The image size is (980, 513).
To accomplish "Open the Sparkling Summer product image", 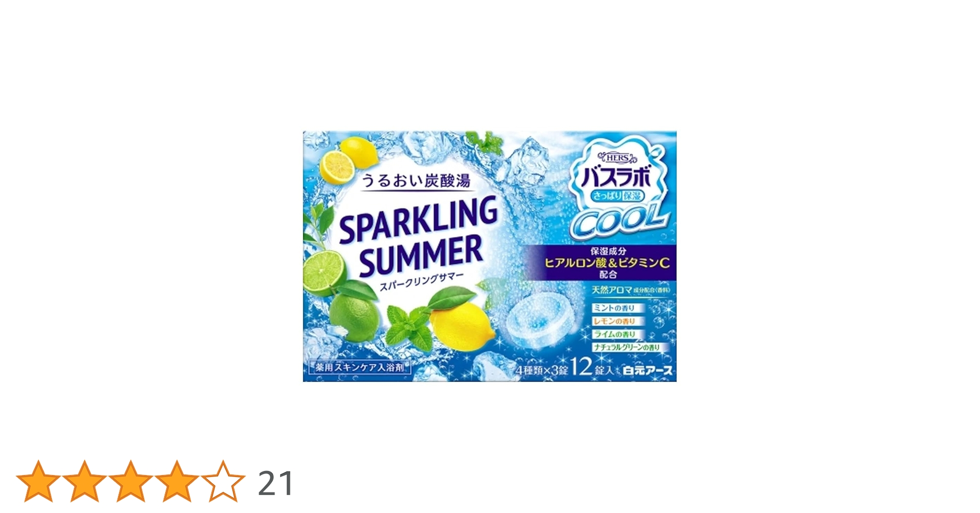I will click(489, 256).
